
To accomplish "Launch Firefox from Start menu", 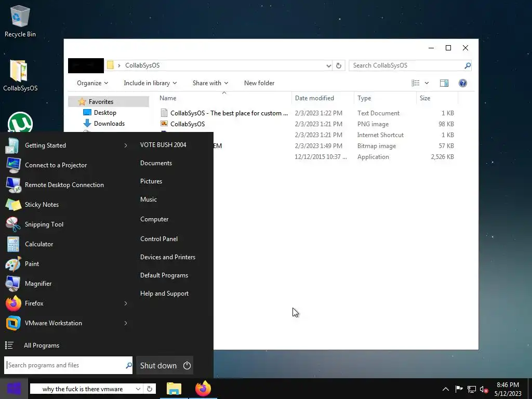I will 66,303.
